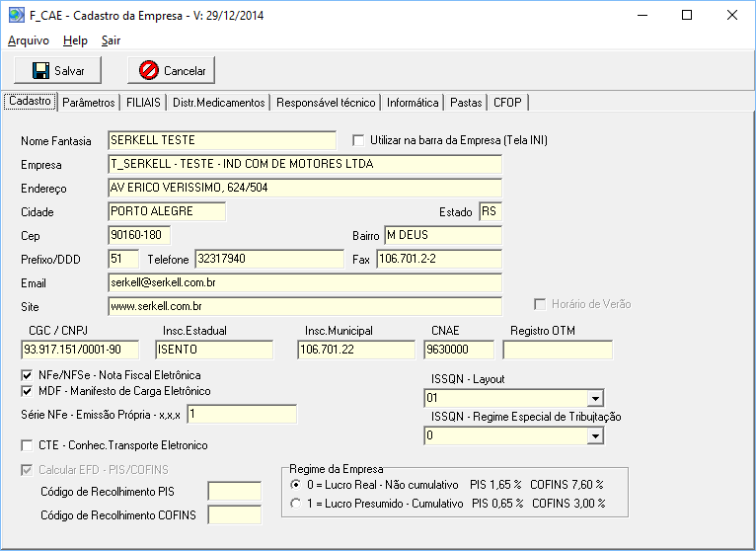
Task: Focus the Endereço input field
Action: 305,188
